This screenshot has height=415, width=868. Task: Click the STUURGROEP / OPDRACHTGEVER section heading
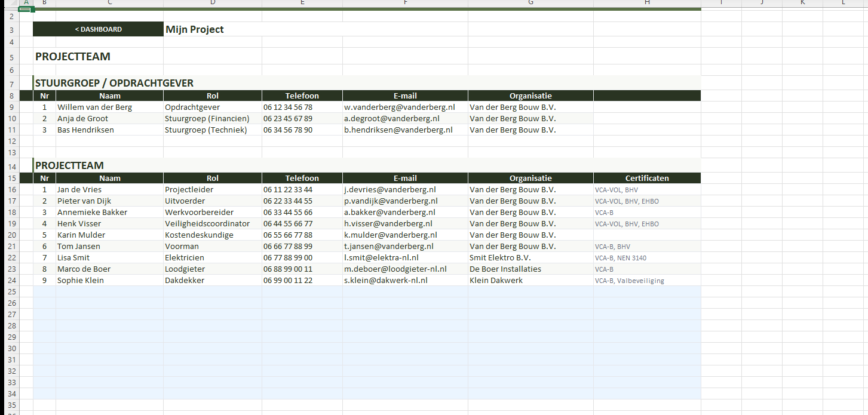pyautogui.click(x=114, y=83)
